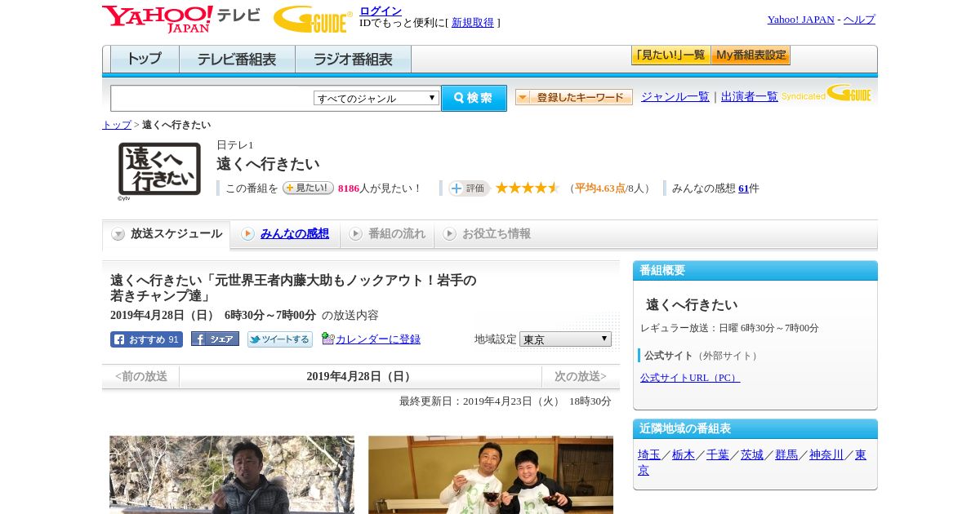Open the ヘルプ link

pos(859,20)
